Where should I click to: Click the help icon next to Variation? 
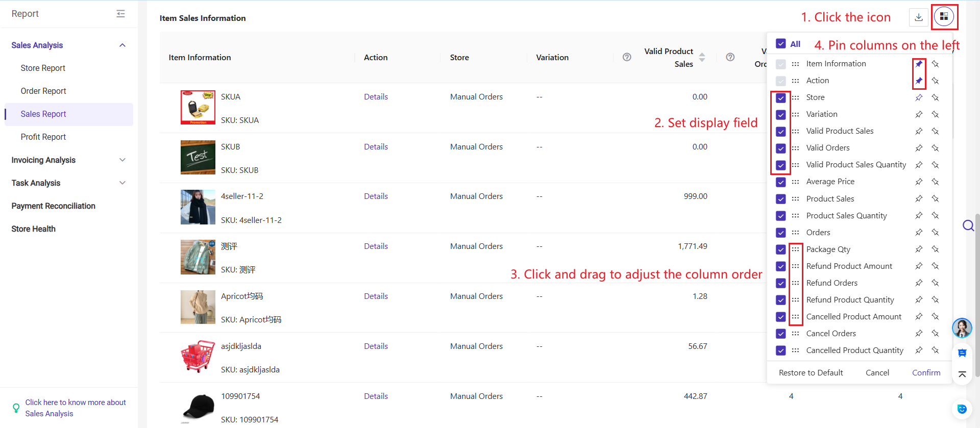tap(627, 57)
